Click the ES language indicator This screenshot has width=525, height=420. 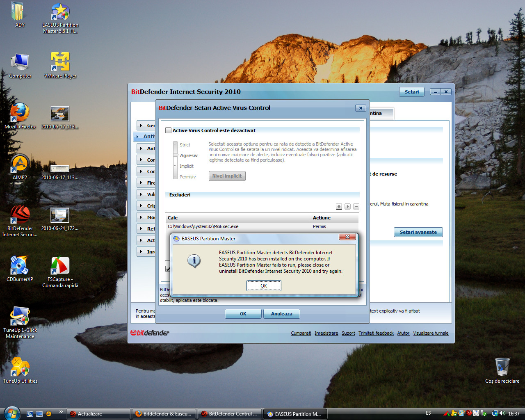coord(428,413)
